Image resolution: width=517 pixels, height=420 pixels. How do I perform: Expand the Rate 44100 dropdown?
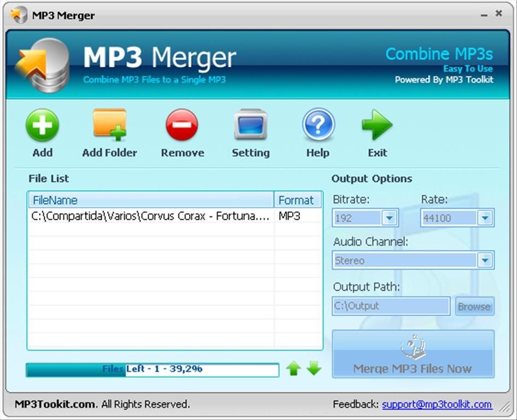[485, 218]
